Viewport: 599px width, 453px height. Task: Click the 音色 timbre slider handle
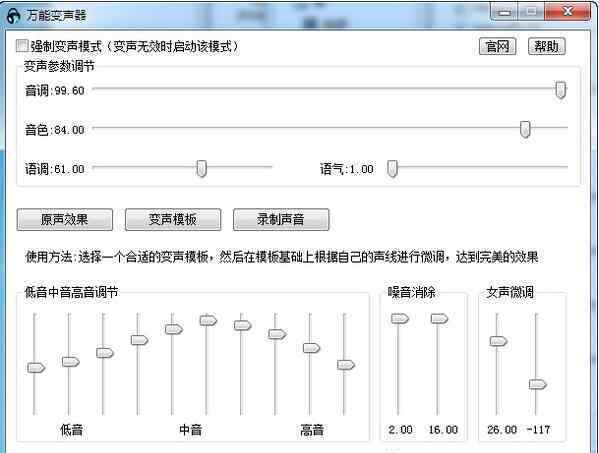coord(525,129)
